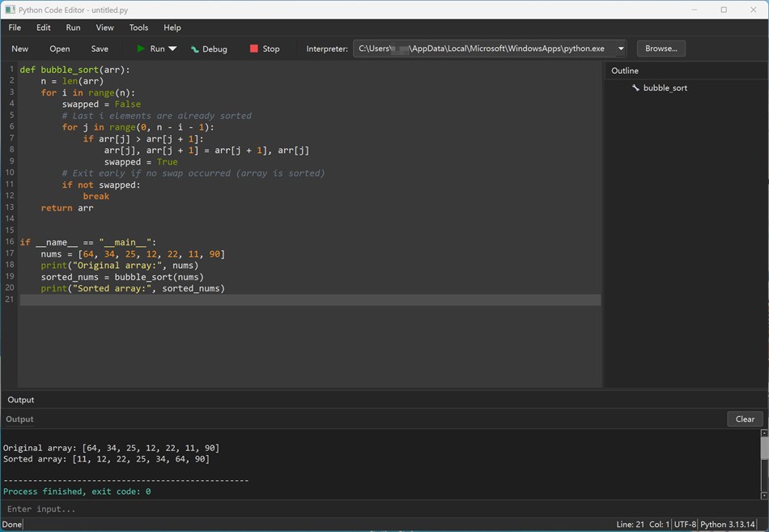
Task: Click output scrollbar up arrow
Action: [764, 433]
